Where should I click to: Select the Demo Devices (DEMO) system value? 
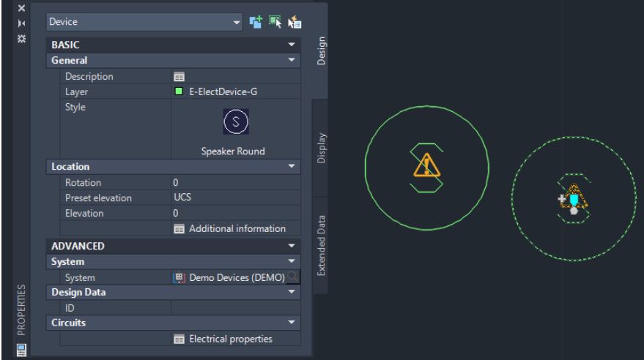tap(237, 277)
